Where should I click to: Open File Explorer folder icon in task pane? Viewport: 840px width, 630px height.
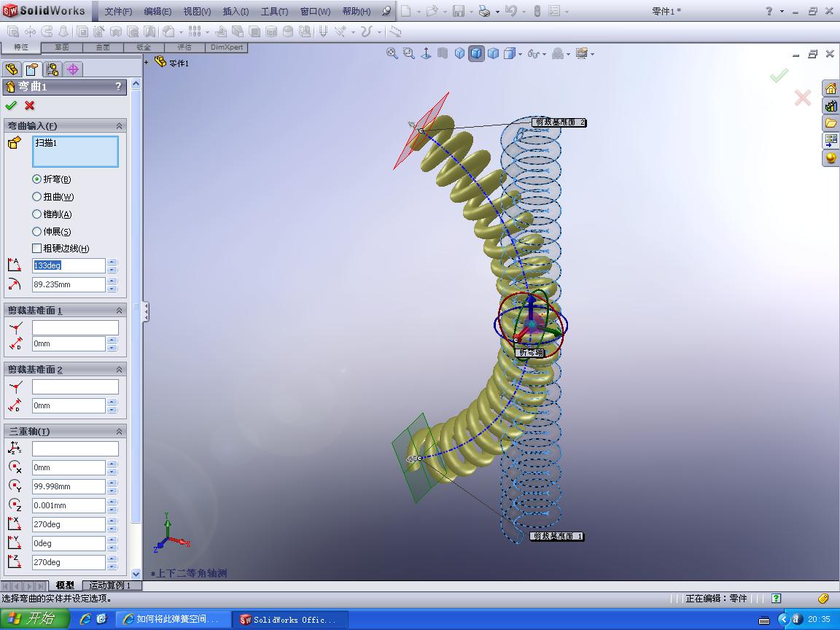[x=831, y=123]
